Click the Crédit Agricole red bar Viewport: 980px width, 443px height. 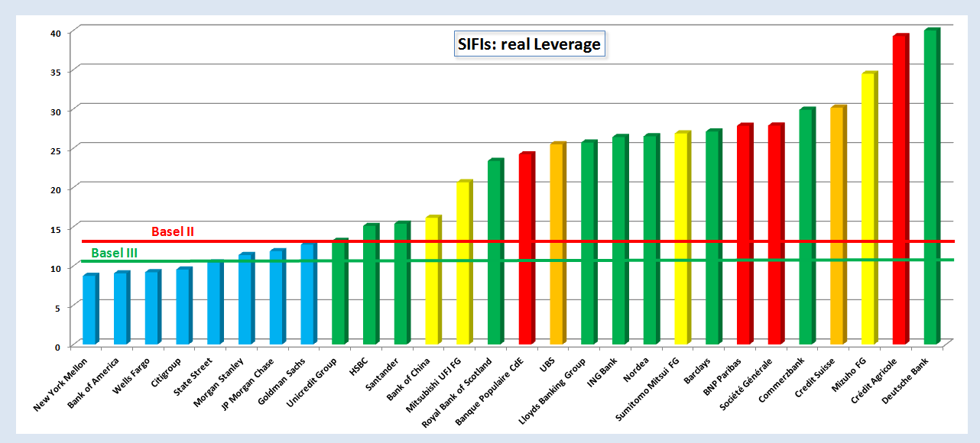coord(900,189)
